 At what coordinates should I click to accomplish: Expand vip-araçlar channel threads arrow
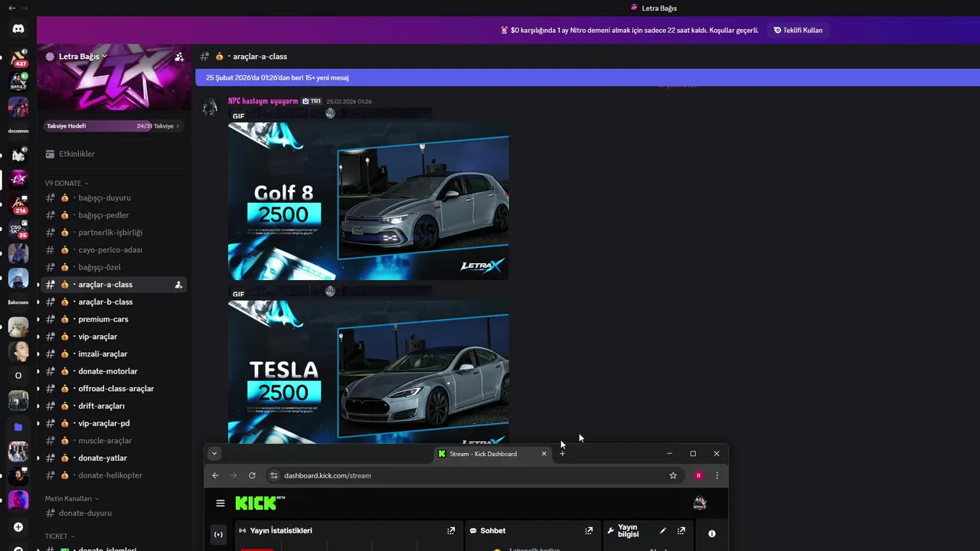point(38,337)
